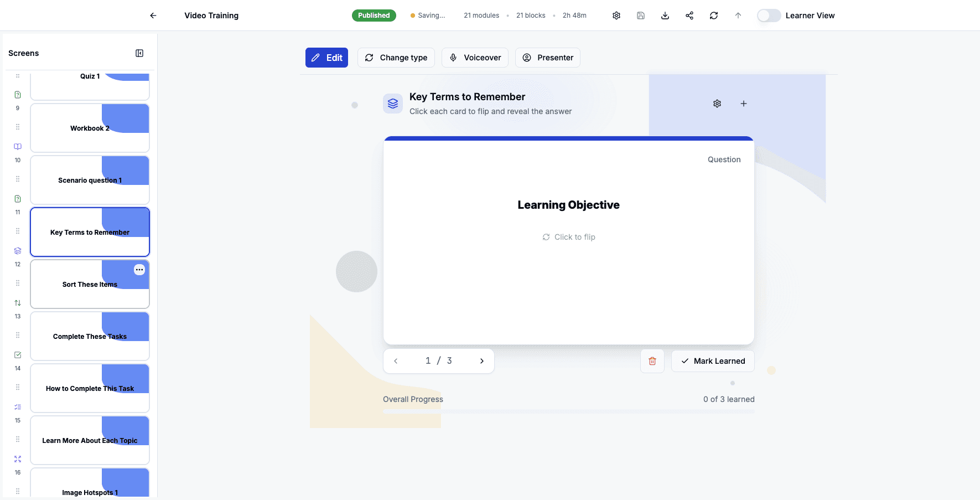Go to the next flashcard
Viewport: 980px width, 500px height.
(x=482, y=361)
